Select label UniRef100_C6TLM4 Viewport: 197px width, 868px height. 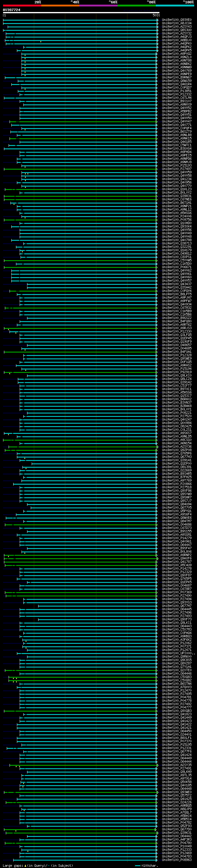click(177, 98)
